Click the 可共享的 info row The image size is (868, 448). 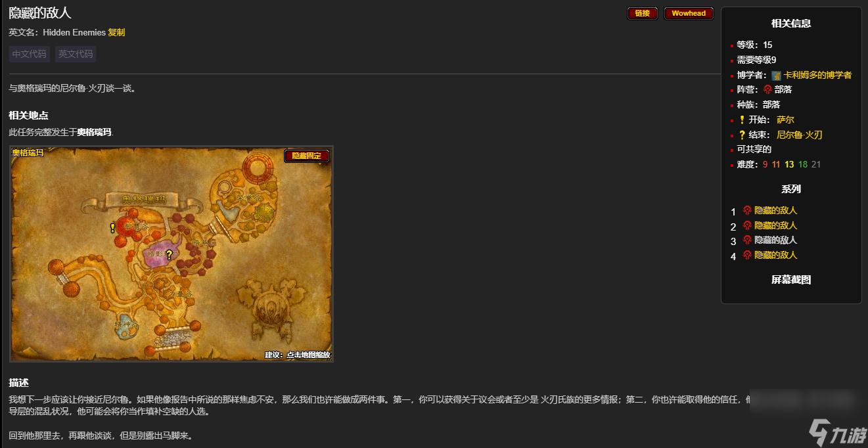click(754, 149)
